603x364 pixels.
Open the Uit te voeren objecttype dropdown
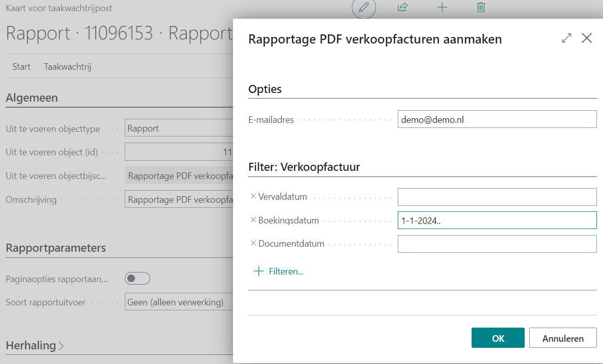(x=177, y=128)
